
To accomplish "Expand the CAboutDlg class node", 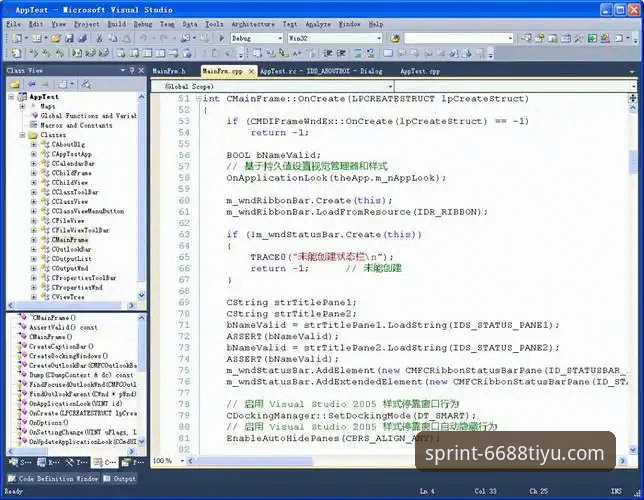I will (33, 145).
